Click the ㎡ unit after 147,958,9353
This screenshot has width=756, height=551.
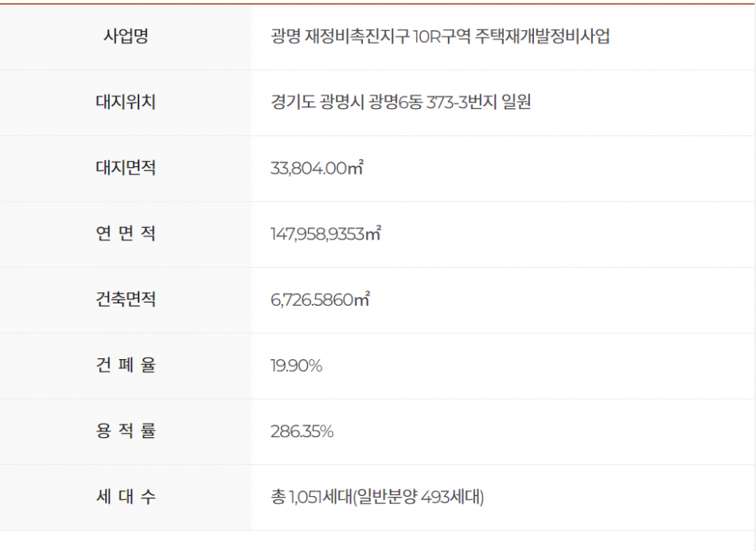[373, 233]
